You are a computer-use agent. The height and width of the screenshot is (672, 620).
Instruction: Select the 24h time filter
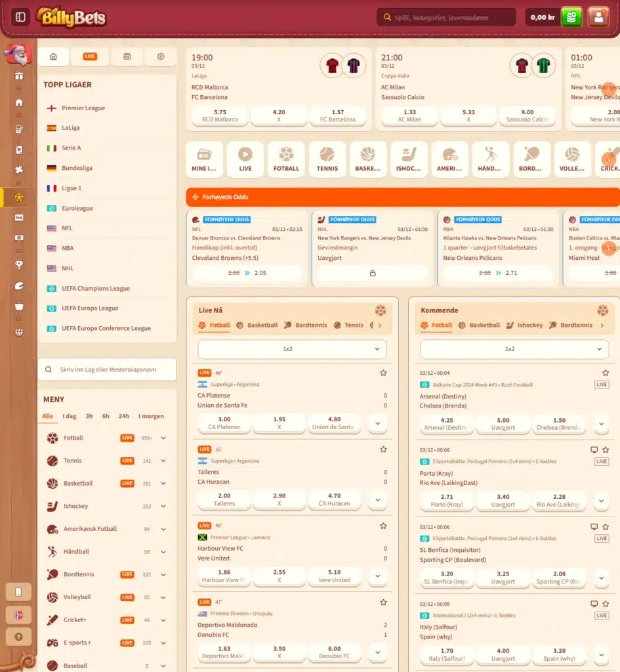(124, 416)
